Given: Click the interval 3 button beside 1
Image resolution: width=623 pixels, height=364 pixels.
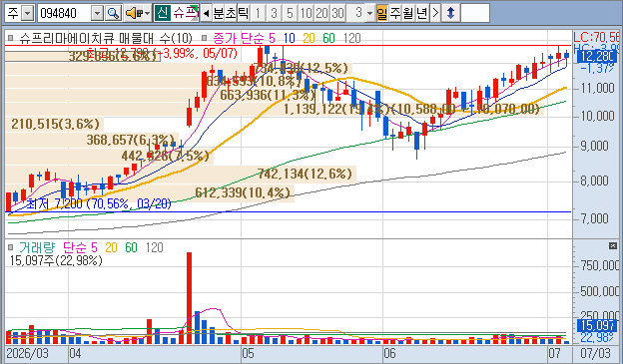Looking at the screenshot, I should point(274,13).
